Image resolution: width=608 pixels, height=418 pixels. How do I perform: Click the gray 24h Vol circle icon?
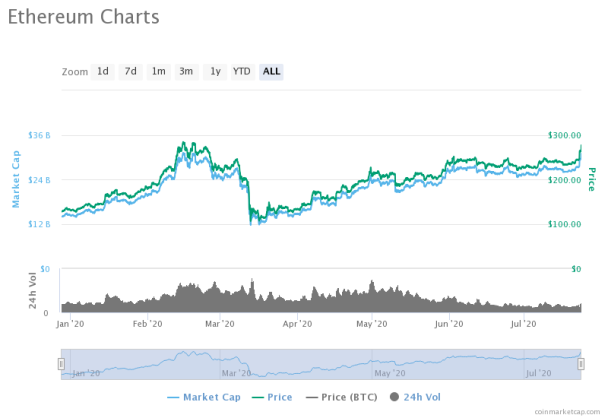tap(394, 397)
